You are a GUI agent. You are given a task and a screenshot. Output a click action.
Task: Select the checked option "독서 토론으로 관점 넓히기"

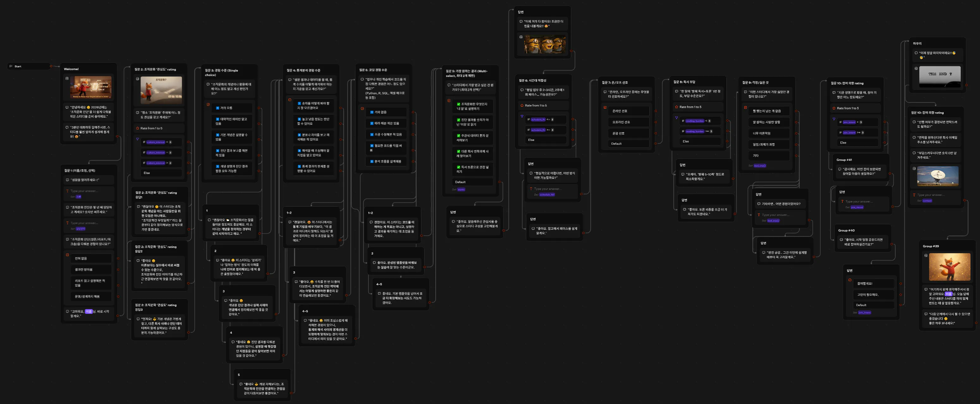[x=473, y=169]
